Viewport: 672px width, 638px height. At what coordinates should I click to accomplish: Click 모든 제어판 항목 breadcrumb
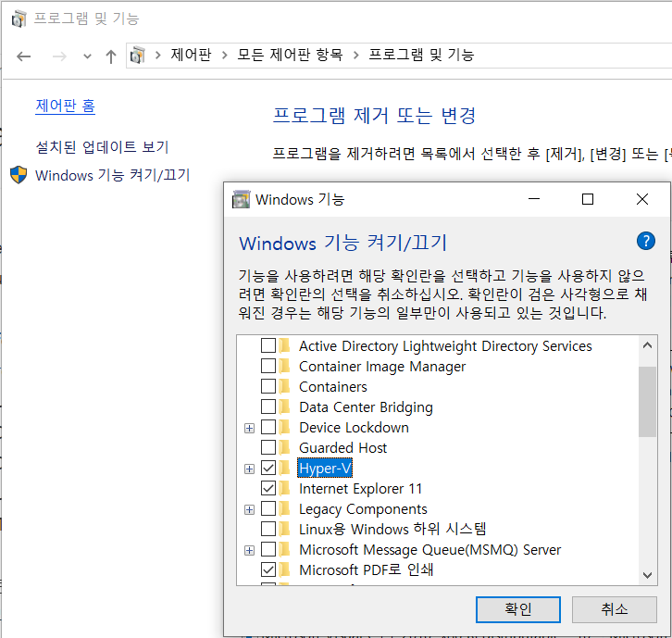coord(290,55)
